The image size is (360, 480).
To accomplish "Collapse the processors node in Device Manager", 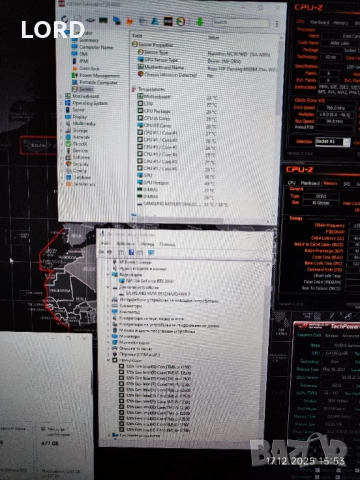I will point(108,360).
